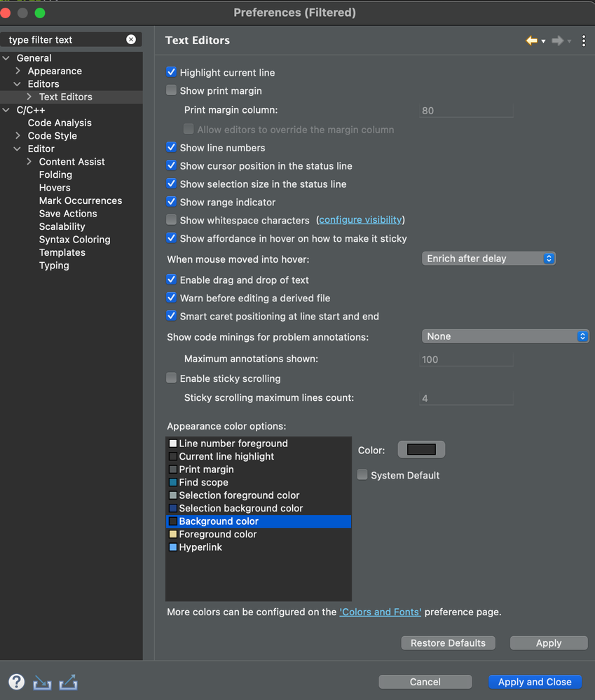
Task: Click the type filter text field
Action: (x=66, y=39)
